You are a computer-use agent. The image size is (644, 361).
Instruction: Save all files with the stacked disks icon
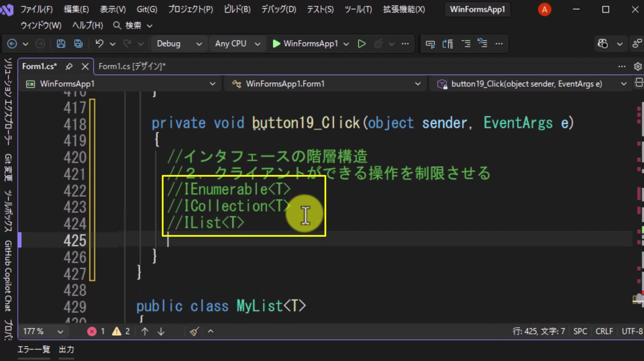tap(78, 44)
